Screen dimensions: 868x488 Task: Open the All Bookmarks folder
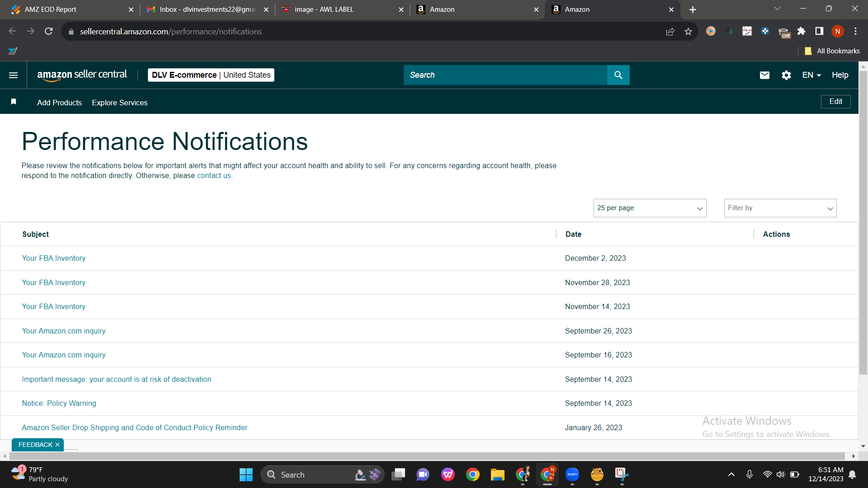pos(832,51)
